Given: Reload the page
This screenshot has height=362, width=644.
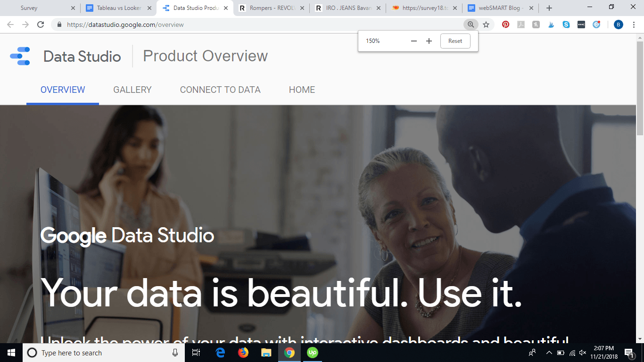Looking at the screenshot, I should [41, 25].
